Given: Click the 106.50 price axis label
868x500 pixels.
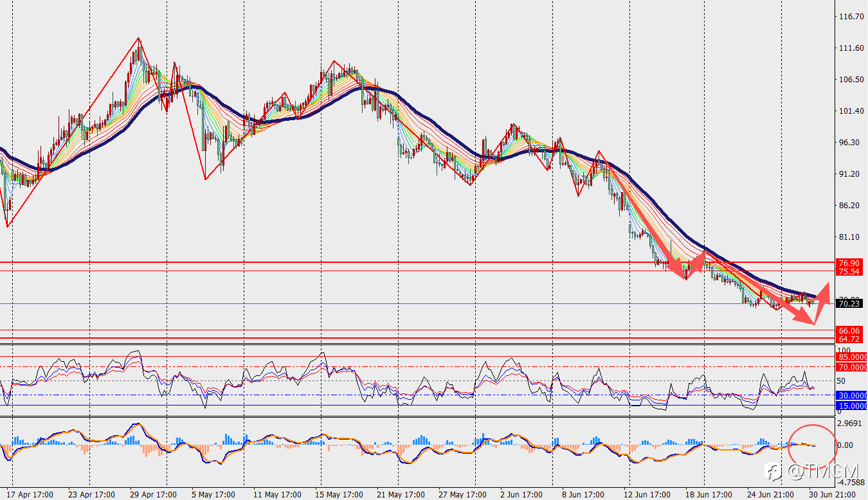Looking at the screenshot, I should pos(851,80).
